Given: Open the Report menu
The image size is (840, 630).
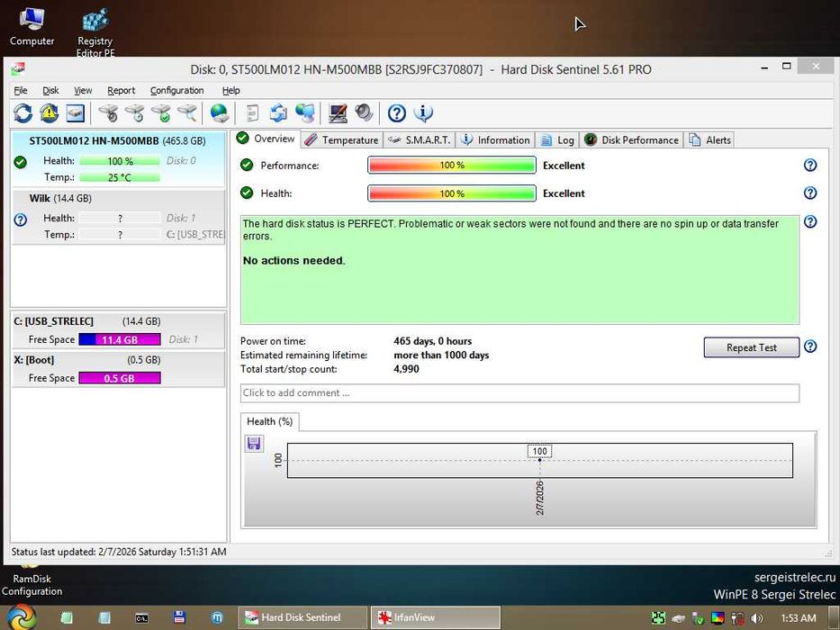Looking at the screenshot, I should pos(121,91).
